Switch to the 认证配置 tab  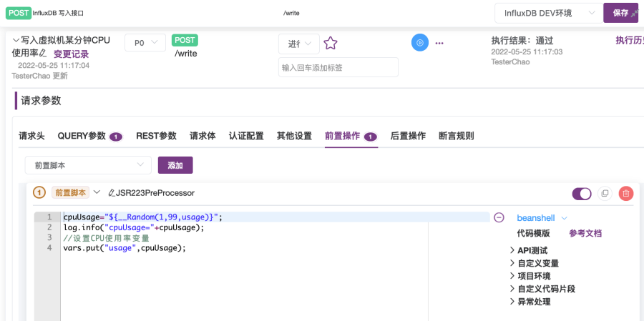click(246, 136)
